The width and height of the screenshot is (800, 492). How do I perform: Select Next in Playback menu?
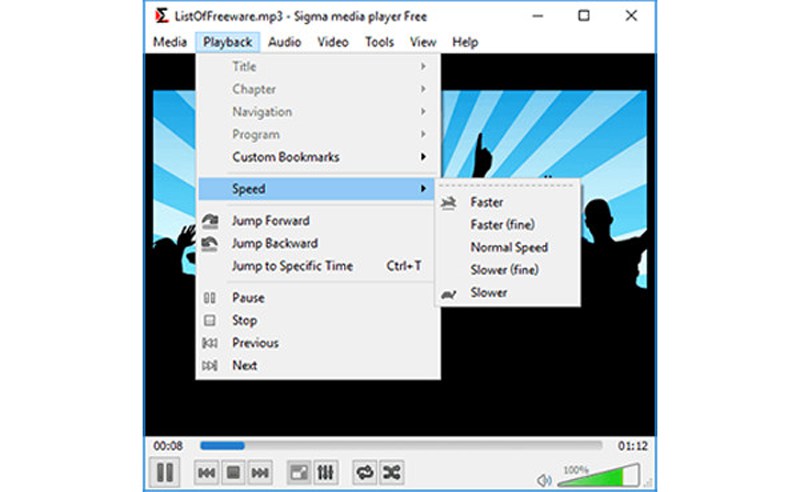coord(317,365)
